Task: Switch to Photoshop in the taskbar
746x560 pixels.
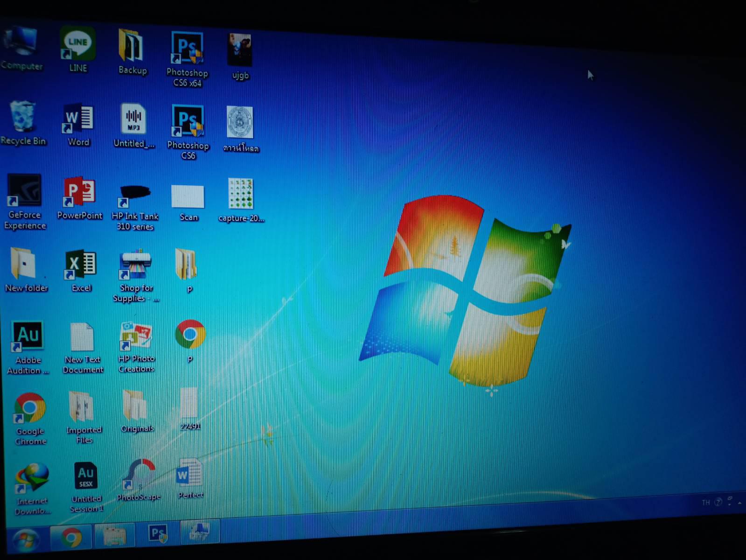Action: click(157, 533)
